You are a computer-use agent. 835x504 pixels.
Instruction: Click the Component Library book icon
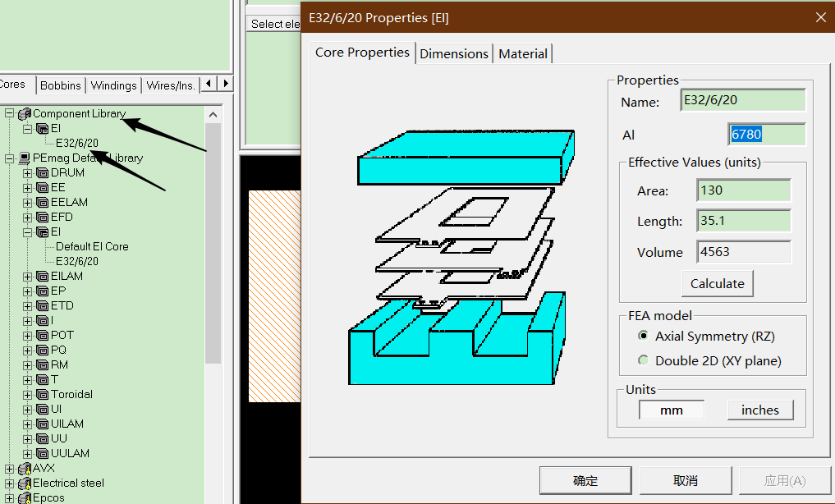pos(24,113)
